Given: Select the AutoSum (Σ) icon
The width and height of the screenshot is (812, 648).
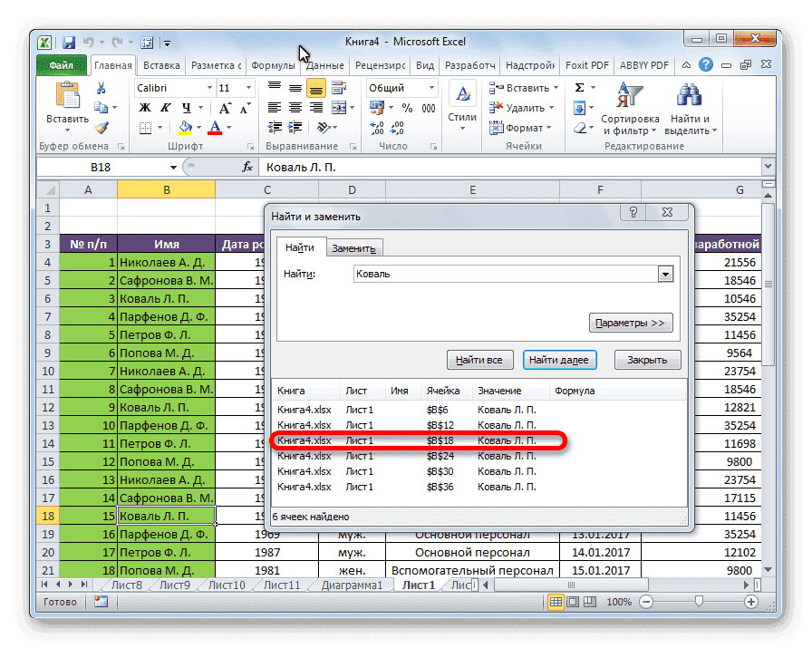Looking at the screenshot, I should click(x=581, y=87).
